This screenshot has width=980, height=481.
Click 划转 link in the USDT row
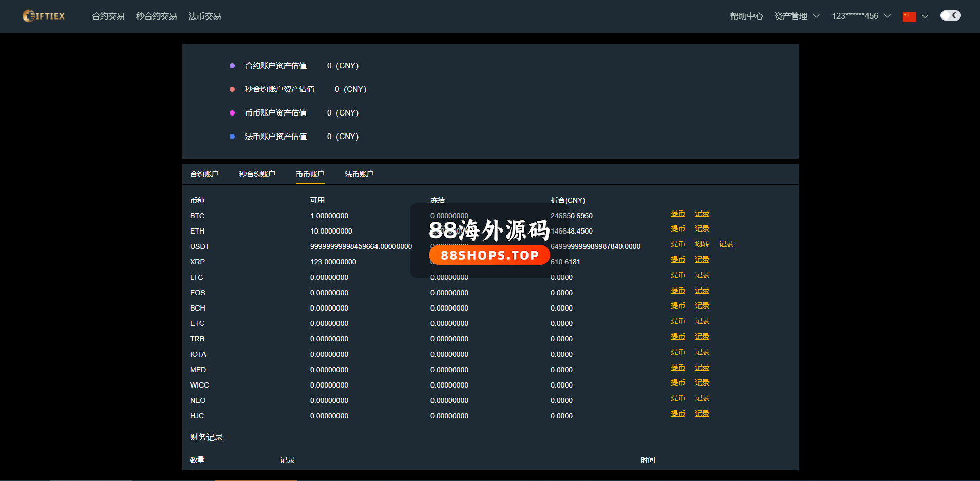tap(702, 244)
